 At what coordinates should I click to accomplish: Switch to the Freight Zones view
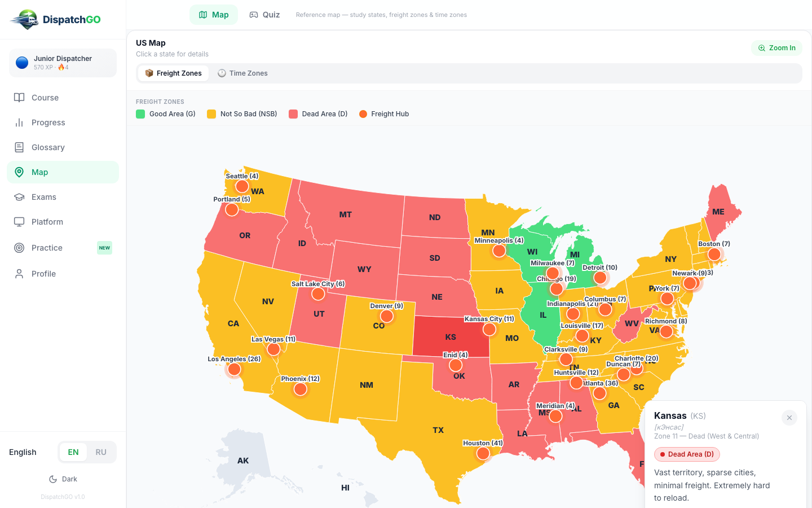click(173, 73)
